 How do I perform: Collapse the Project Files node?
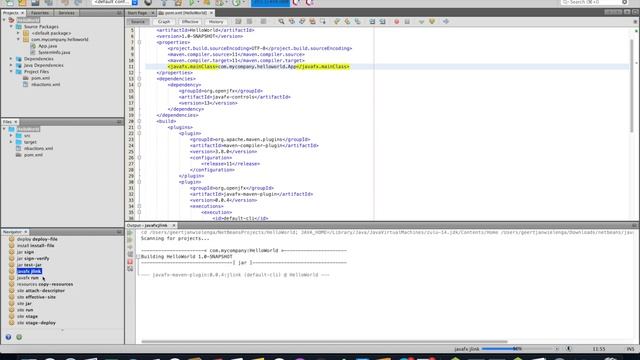(11, 71)
